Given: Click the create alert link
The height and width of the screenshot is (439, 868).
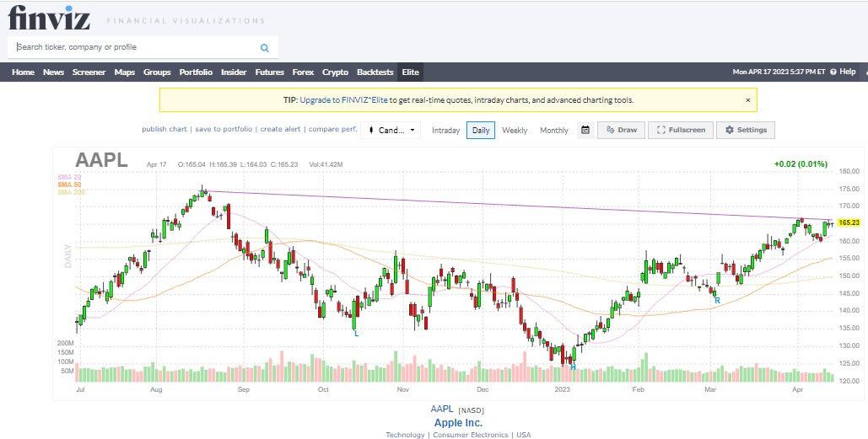Looking at the screenshot, I should (x=280, y=129).
